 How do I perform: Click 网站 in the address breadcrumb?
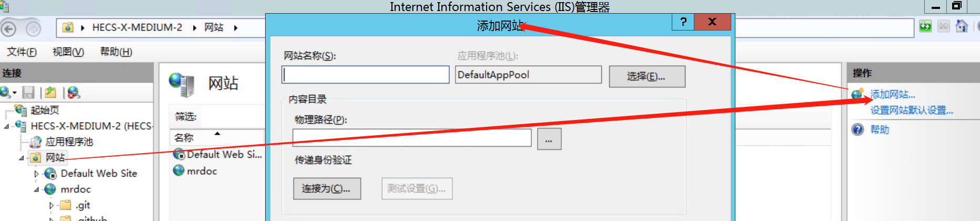pyautogui.click(x=214, y=27)
